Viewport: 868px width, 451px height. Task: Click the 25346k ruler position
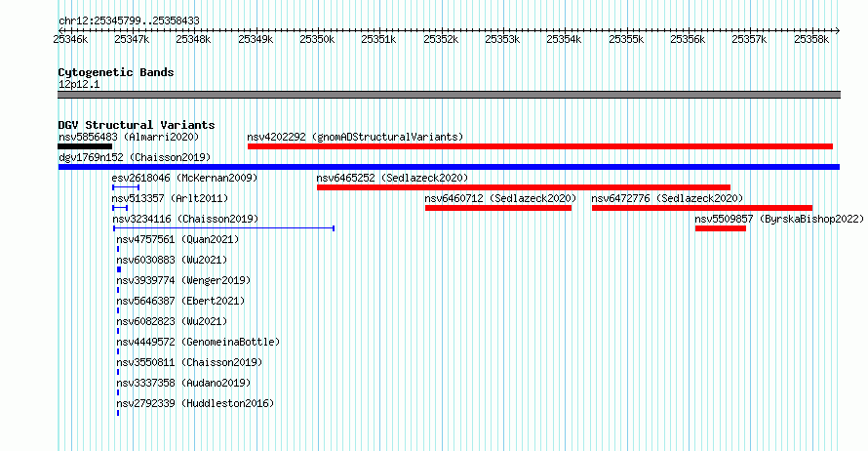click(x=70, y=39)
